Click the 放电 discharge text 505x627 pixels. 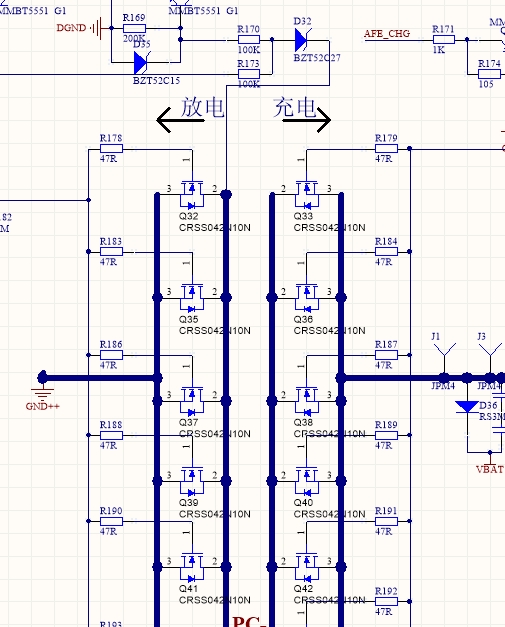coord(202,108)
